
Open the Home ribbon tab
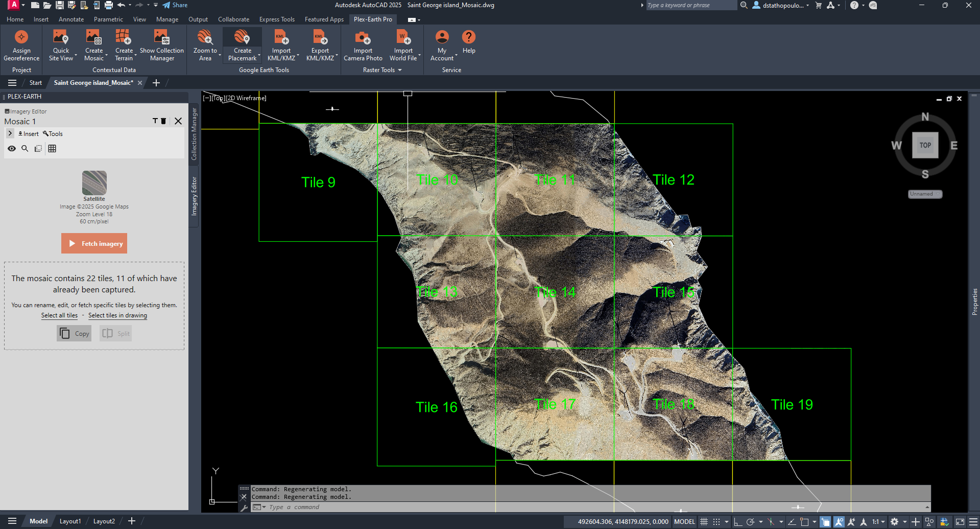(x=15, y=19)
